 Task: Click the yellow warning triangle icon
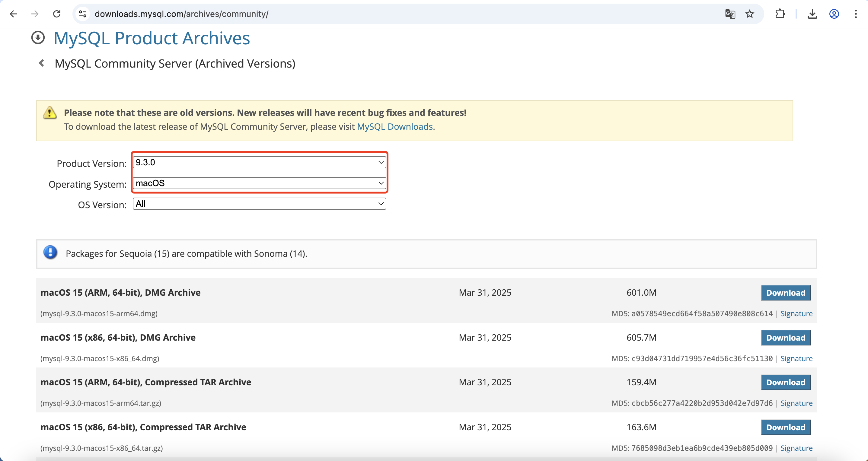[50, 113]
